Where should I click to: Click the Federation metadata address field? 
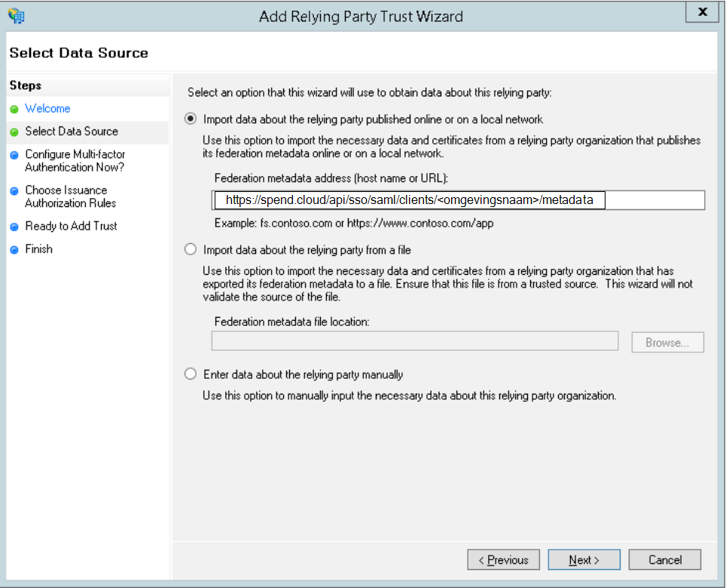(459, 200)
